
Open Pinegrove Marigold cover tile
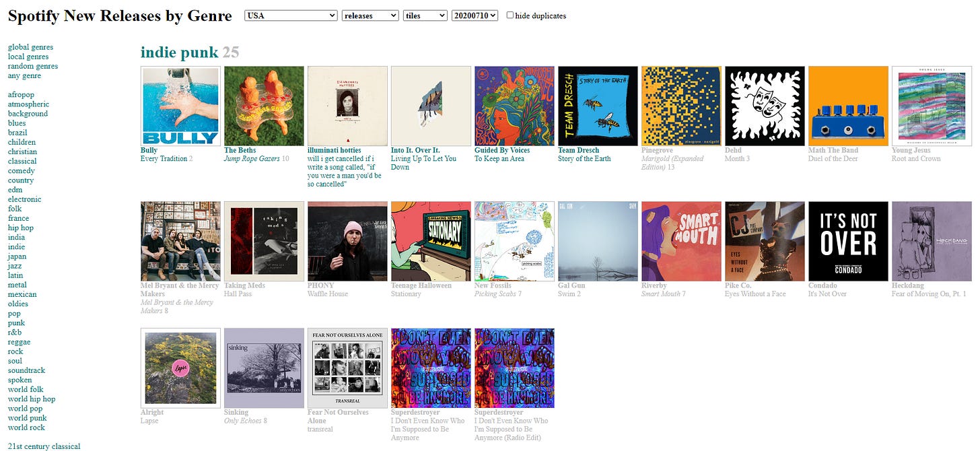pyautogui.click(x=681, y=106)
